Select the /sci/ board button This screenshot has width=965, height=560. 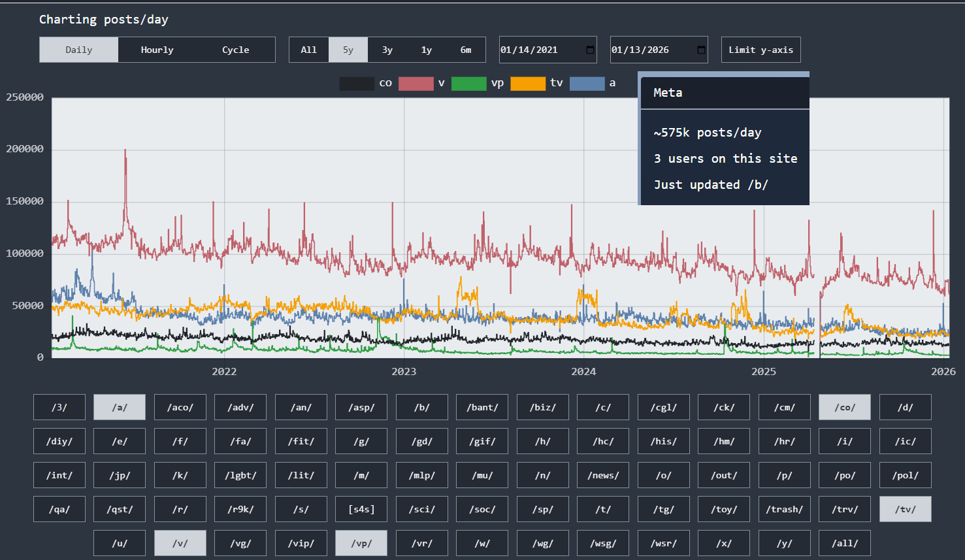point(422,509)
